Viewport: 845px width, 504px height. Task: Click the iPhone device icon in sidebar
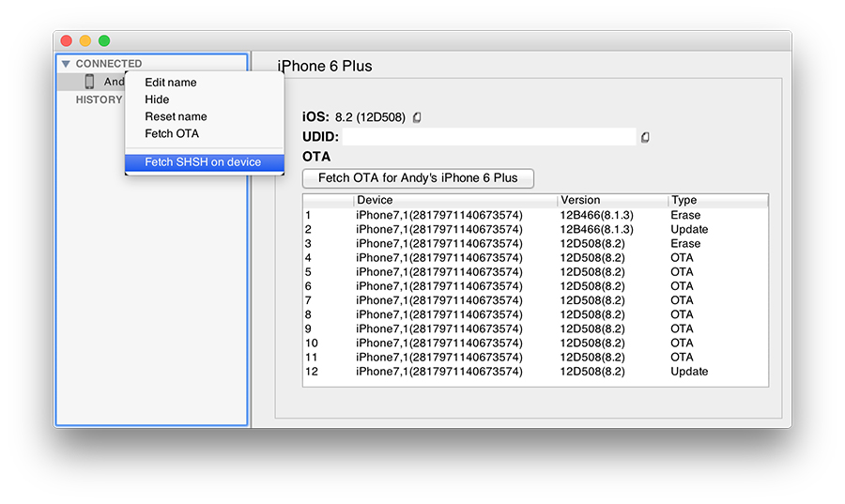click(x=89, y=82)
